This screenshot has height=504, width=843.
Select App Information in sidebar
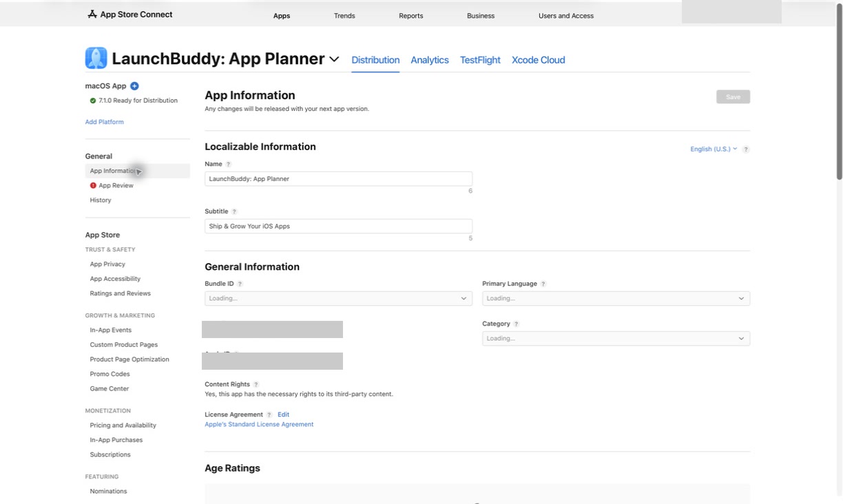(138, 171)
